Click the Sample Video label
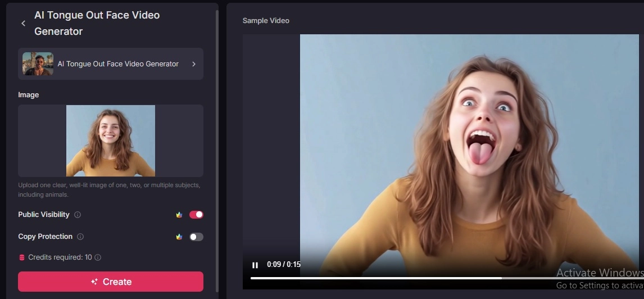 point(266,21)
